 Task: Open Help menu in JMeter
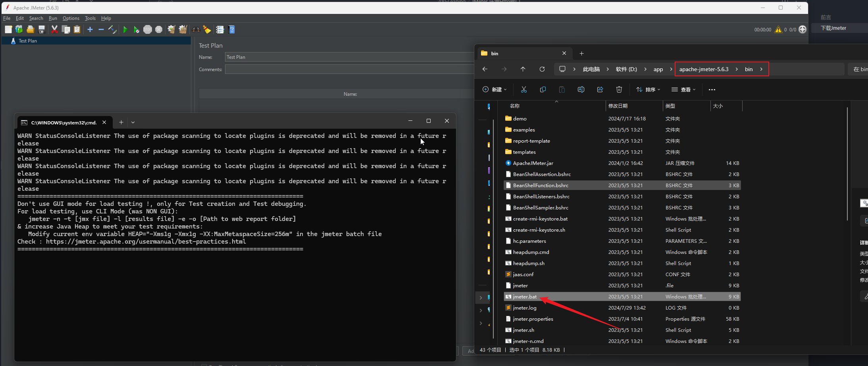pyautogui.click(x=106, y=18)
